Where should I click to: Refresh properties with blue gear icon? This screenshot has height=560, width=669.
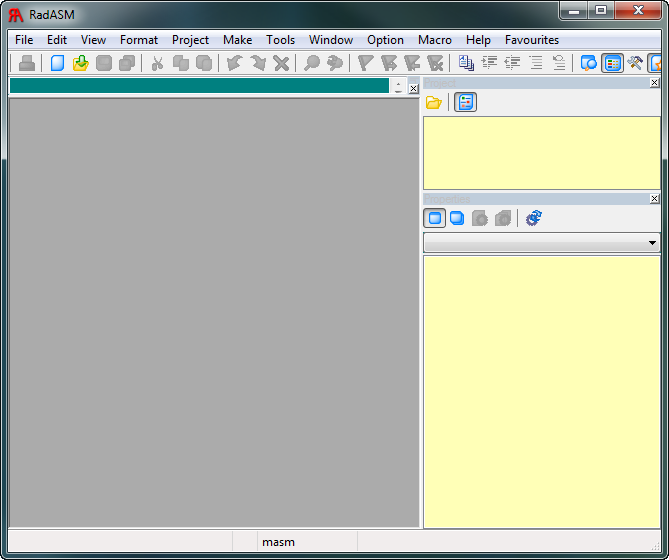tap(534, 218)
